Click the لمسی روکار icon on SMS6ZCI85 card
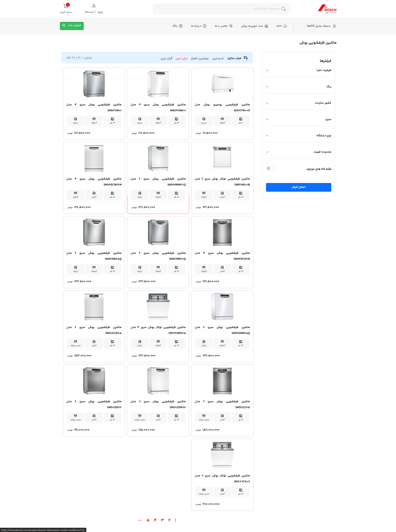 pyautogui.click(x=204, y=416)
